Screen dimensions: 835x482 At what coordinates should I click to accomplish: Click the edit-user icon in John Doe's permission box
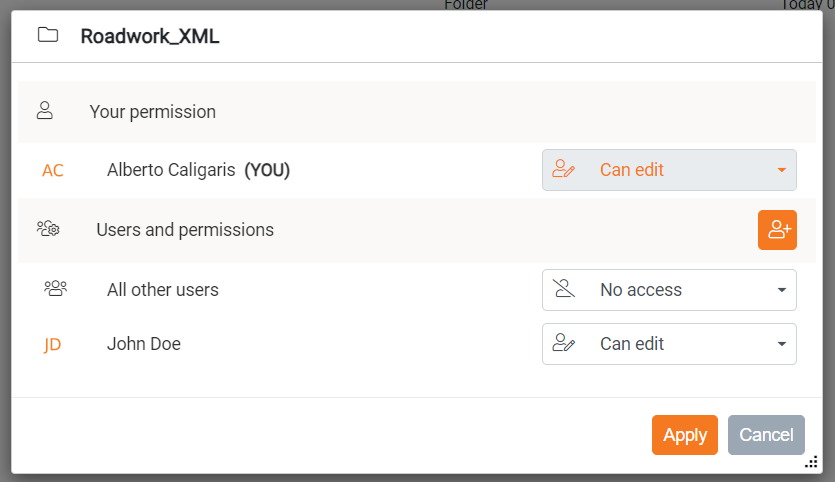[x=565, y=344]
